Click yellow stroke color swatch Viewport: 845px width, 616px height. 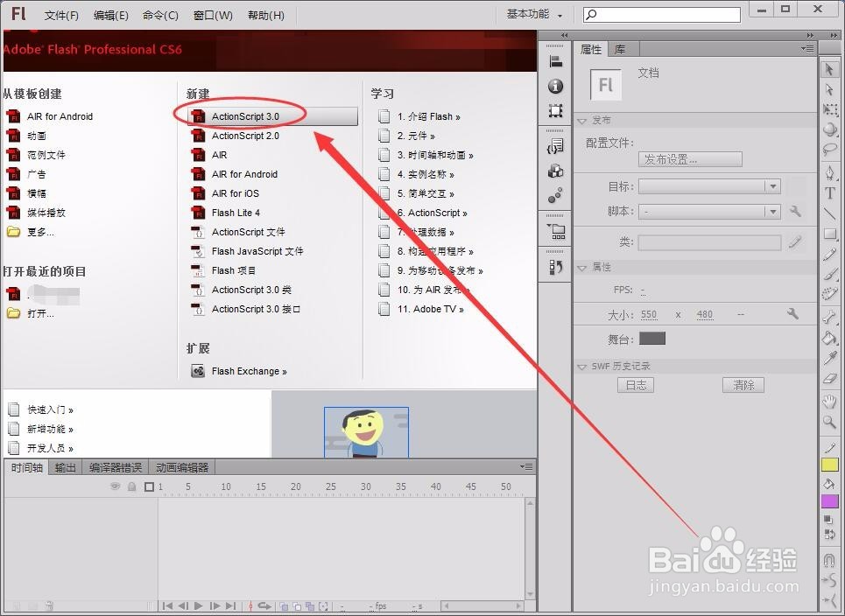[x=830, y=465]
